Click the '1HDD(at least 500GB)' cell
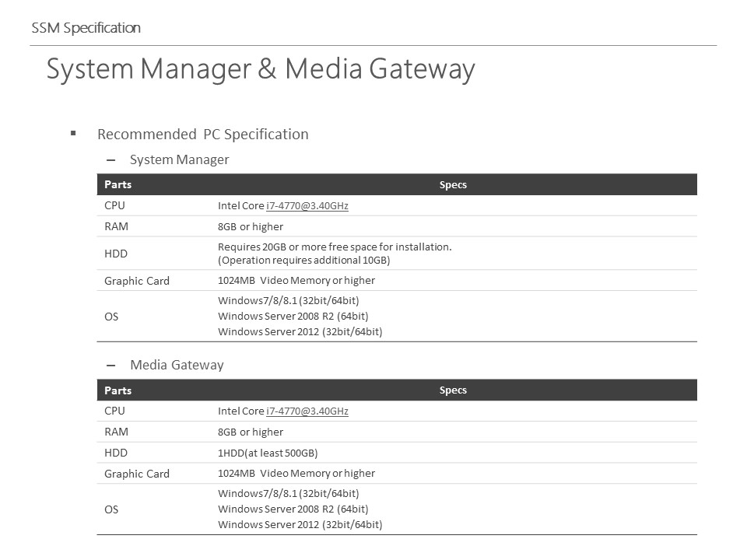The width and height of the screenshot is (747, 560). pos(268,453)
